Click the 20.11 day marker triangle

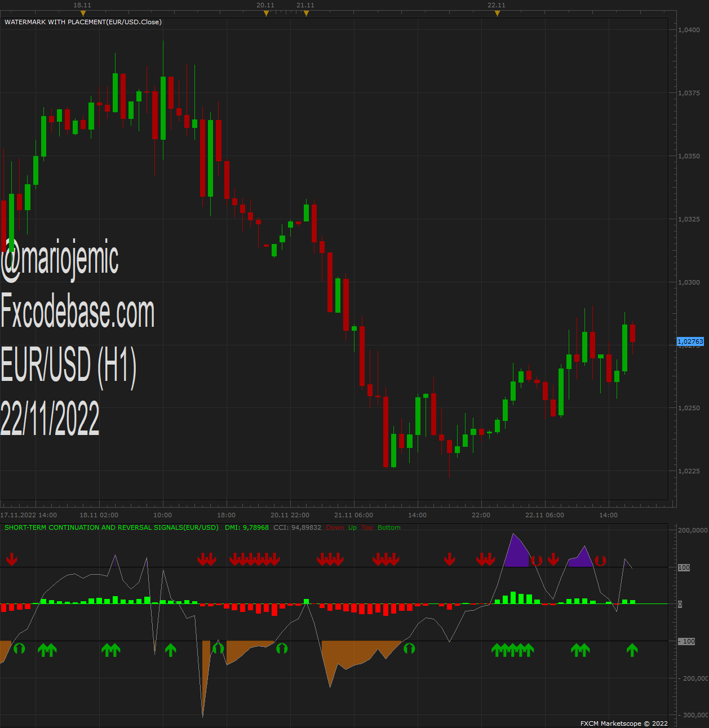(266, 14)
